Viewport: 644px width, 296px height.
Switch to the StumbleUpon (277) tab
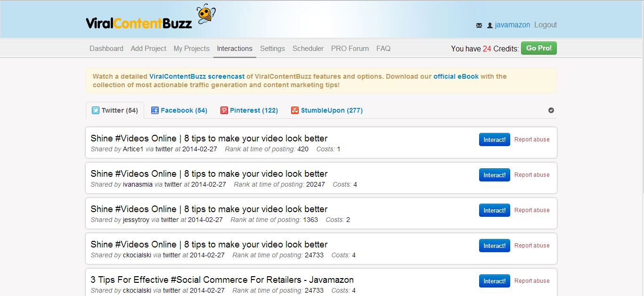click(x=327, y=110)
